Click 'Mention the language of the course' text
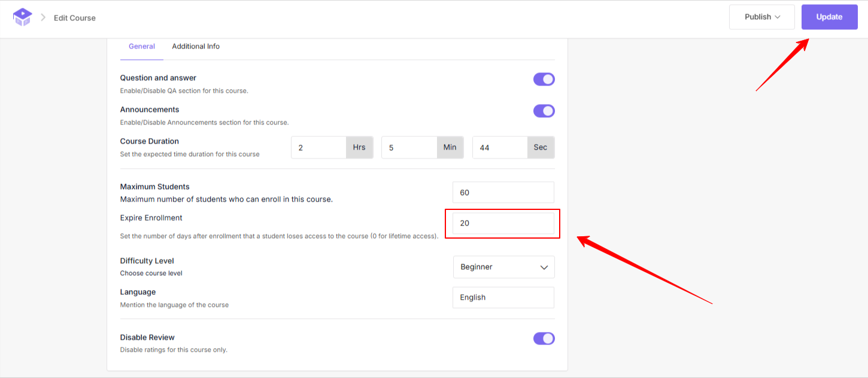This screenshot has height=378, width=868. click(174, 304)
